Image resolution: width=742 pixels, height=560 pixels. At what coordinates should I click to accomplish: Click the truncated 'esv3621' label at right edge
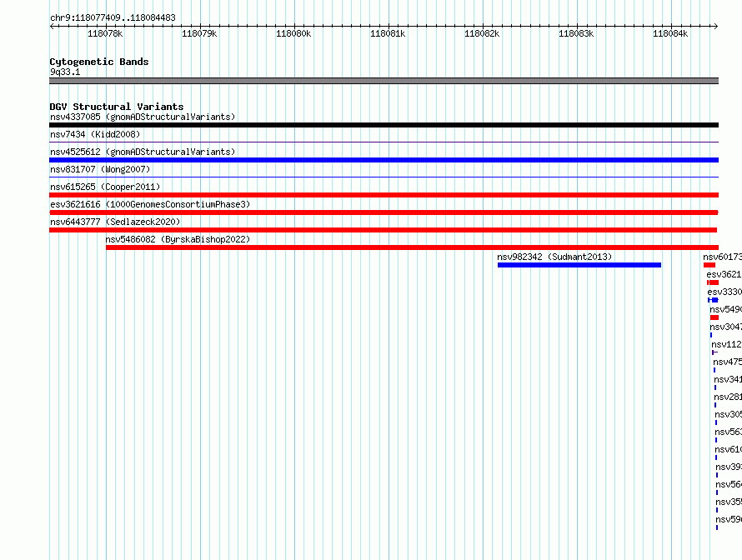724,274
